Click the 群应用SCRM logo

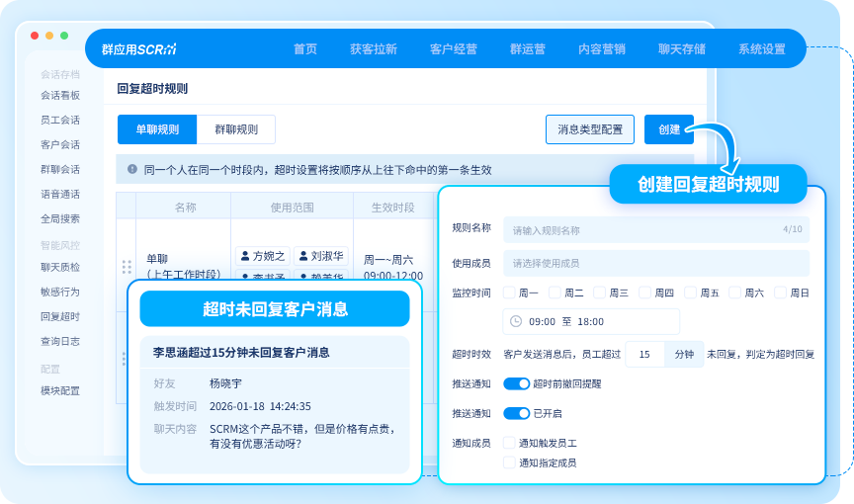(139, 49)
